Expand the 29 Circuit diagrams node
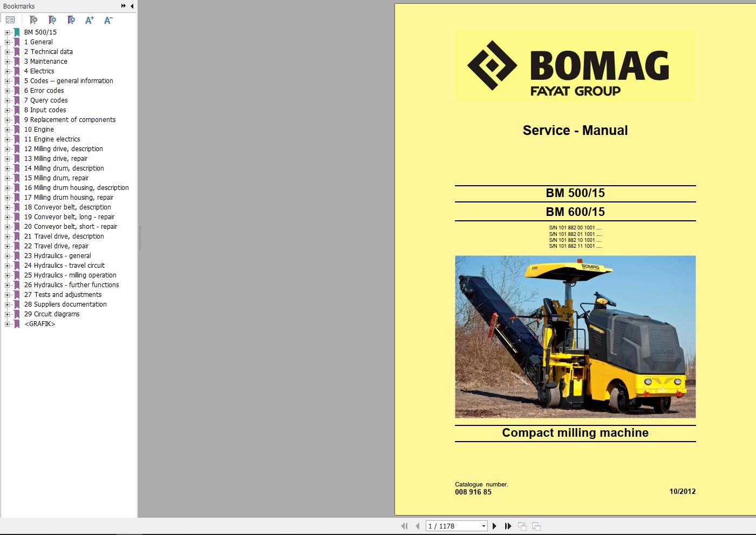The width and height of the screenshot is (756, 535). (7, 314)
